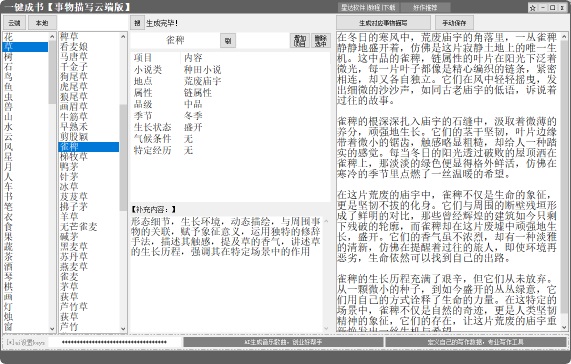Click the 添加项目 add-item button

(x=300, y=40)
